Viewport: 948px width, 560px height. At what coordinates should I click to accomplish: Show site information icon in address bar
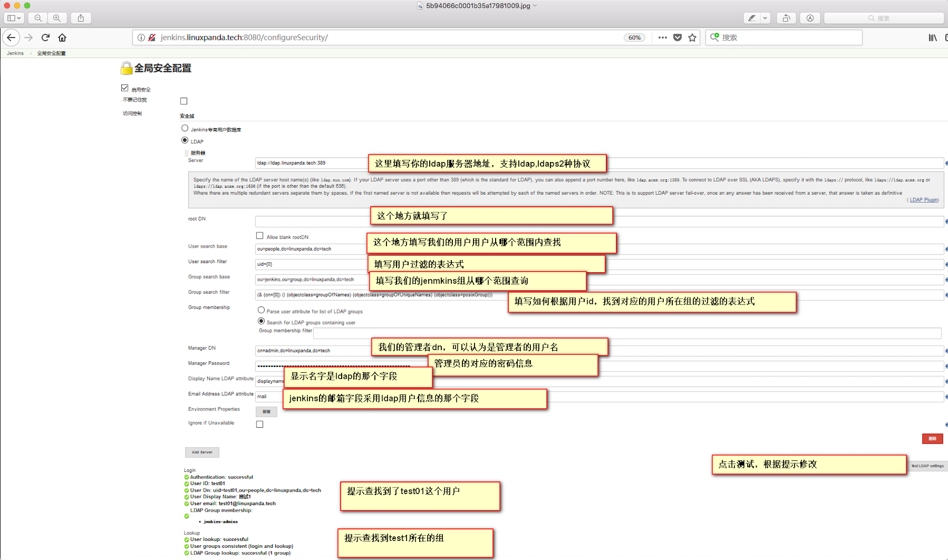point(141,38)
